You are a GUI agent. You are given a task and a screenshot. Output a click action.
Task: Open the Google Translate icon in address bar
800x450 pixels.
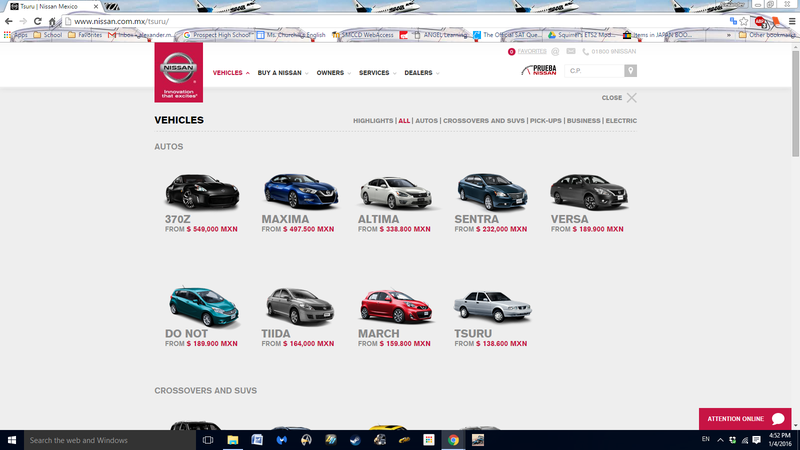[x=733, y=21]
